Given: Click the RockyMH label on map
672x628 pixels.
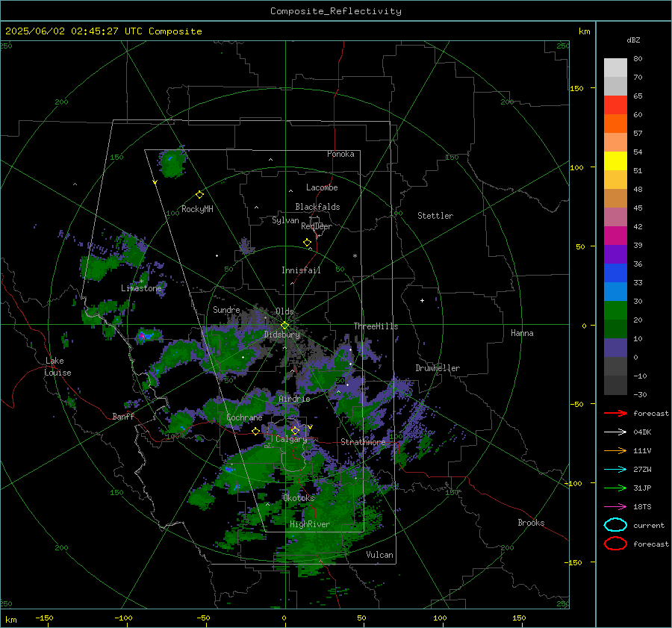Looking at the screenshot, I should click(197, 209).
